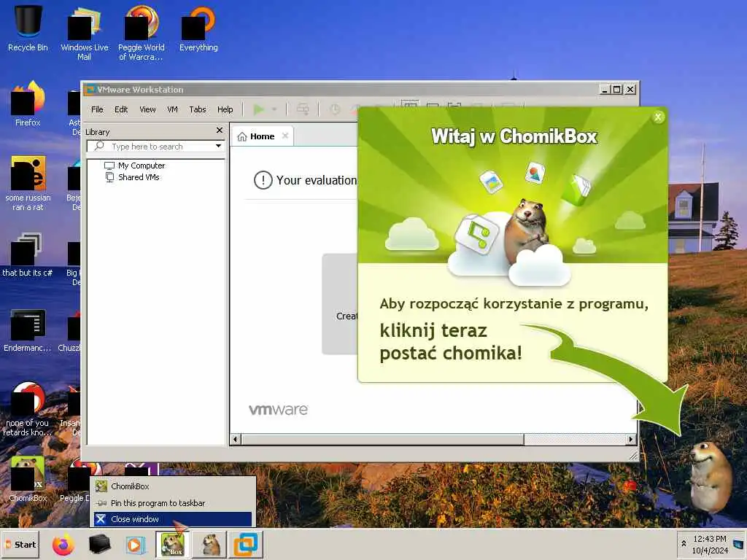Click the evaluation warning exclamation icon
The width and height of the screenshot is (747, 560).
(263, 180)
